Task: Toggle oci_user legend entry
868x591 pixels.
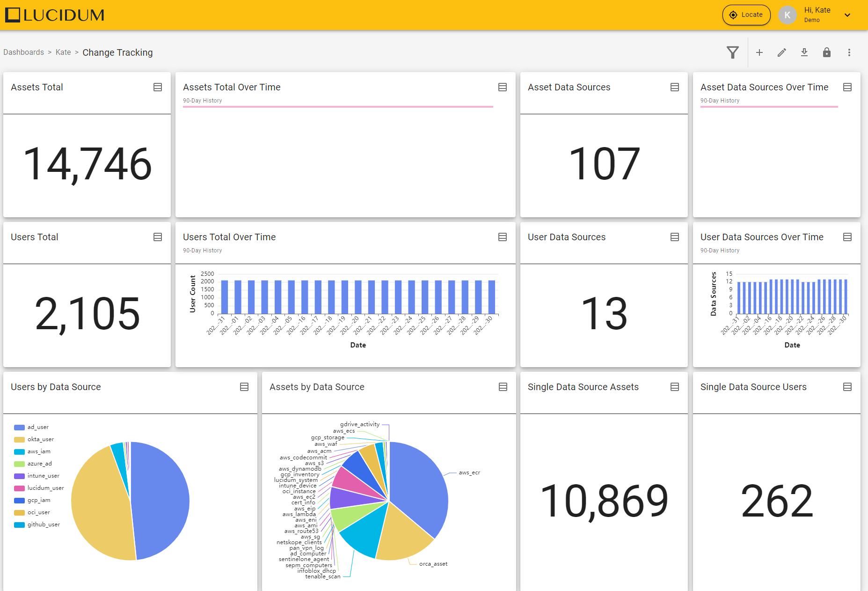Action: tap(32, 512)
